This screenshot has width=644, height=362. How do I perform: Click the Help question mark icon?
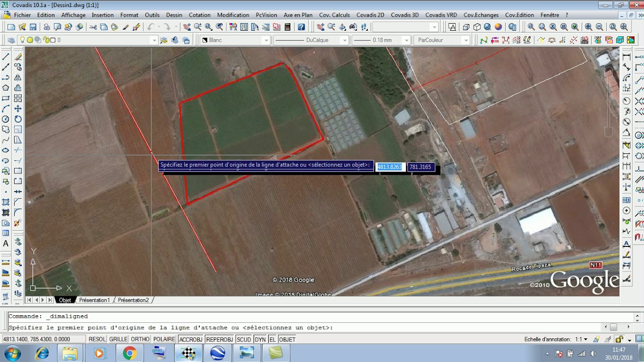301,27
